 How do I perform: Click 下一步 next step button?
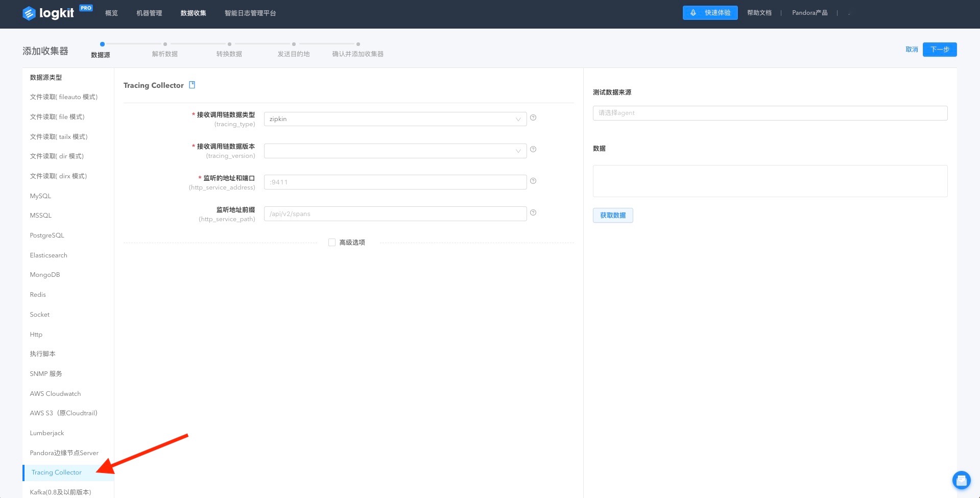[x=940, y=50]
